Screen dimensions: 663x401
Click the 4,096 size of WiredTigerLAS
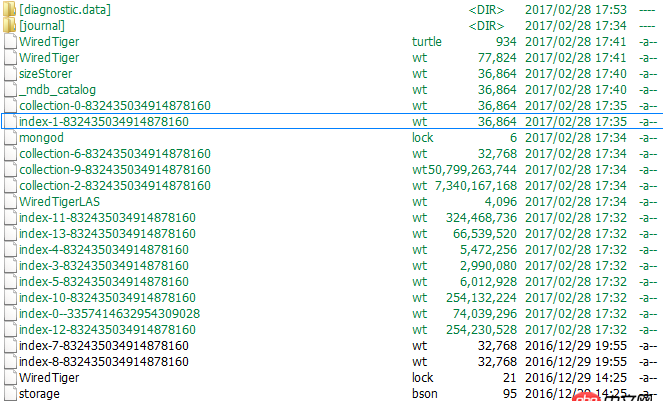[501, 202]
